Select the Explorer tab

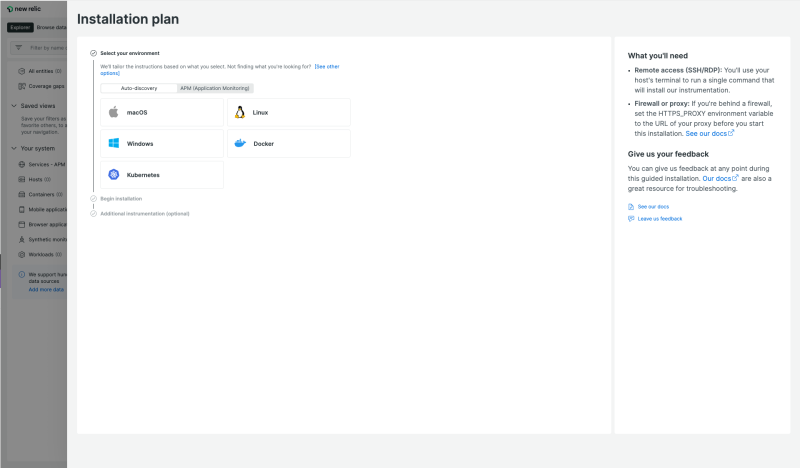[x=20, y=28]
